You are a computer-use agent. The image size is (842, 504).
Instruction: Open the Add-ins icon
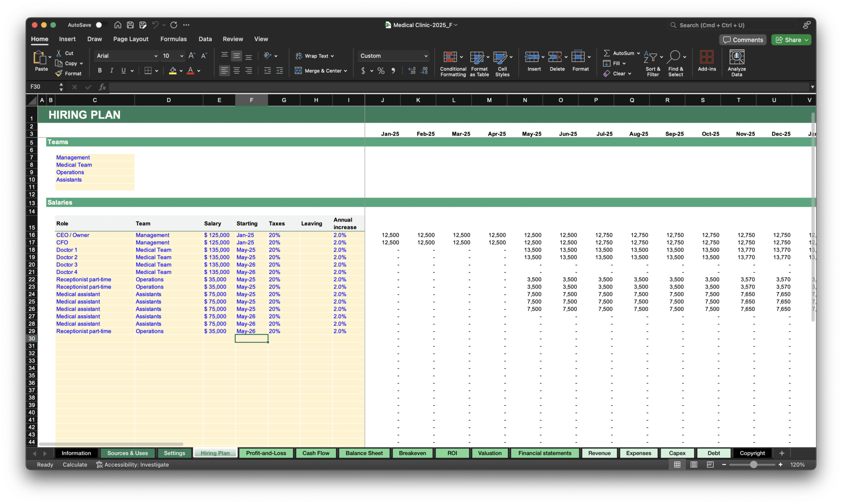[707, 57]
